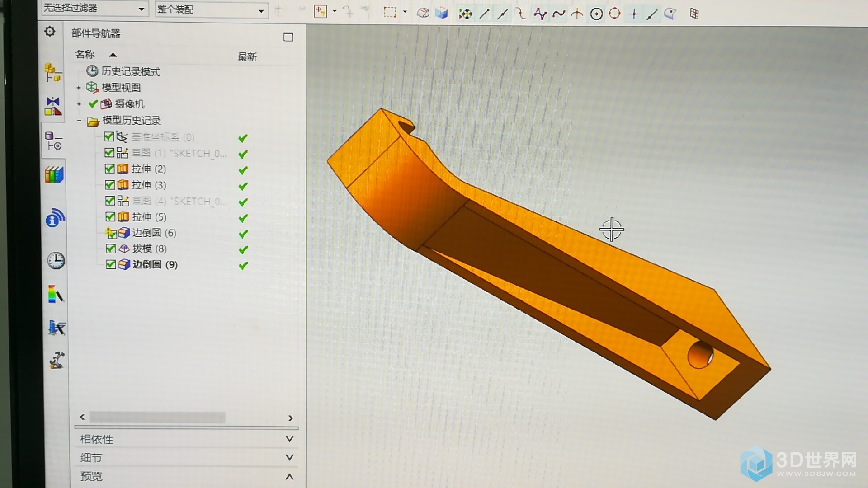Viewport: 868px width, 488px height.
Task: Uncheck the 拉伸 (5) feature checkbox
Action: point(110,216)
